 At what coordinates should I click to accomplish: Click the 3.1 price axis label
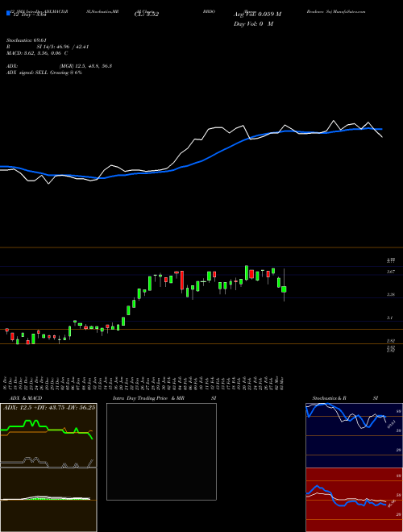pos(390,318)
